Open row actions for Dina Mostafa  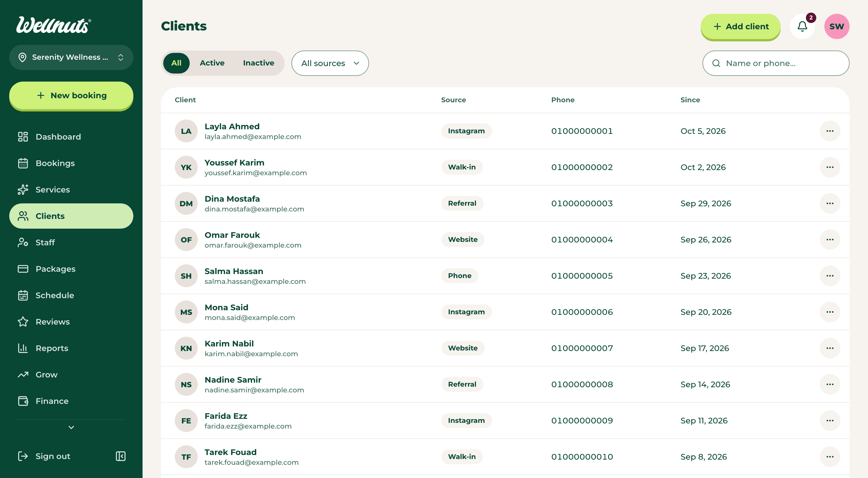830,203
